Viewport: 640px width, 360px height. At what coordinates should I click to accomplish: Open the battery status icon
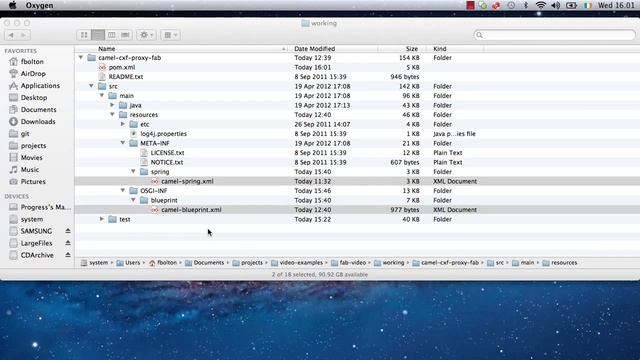(571, 5)
